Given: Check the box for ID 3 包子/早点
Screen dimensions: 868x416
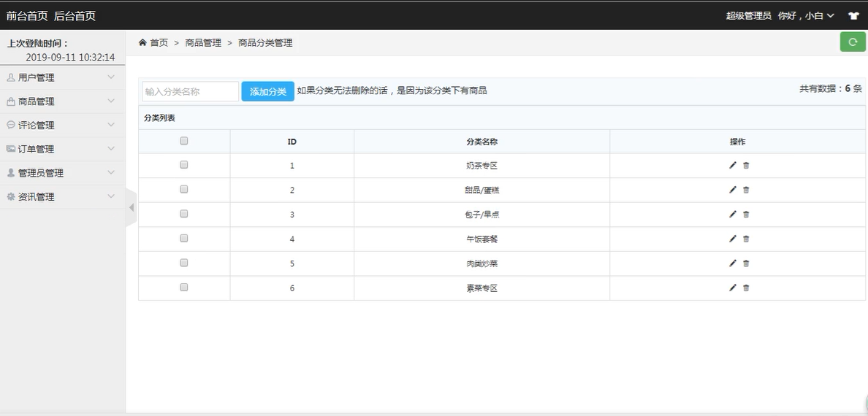Looking at the screenshot, I should [x=184, y=214].
